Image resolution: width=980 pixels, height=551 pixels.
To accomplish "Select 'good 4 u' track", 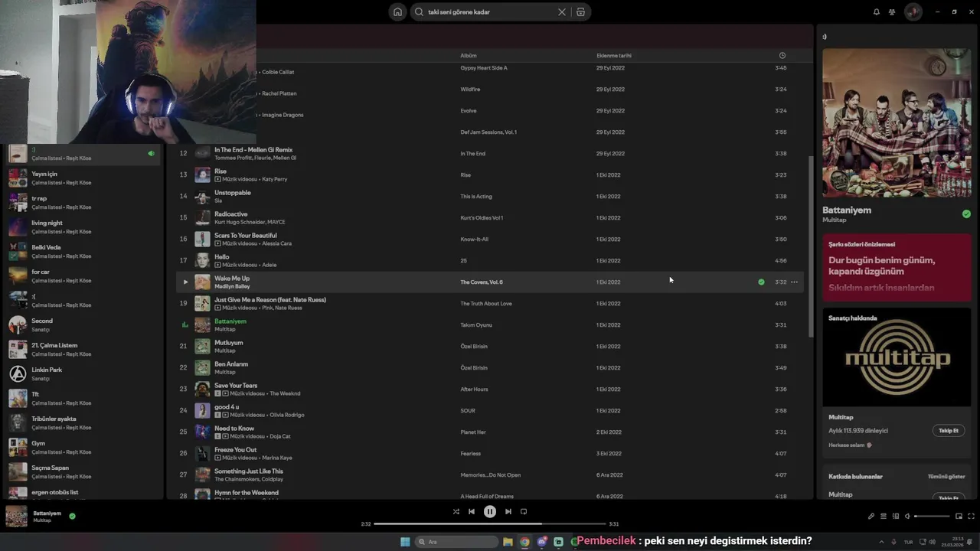I will 490,410.
